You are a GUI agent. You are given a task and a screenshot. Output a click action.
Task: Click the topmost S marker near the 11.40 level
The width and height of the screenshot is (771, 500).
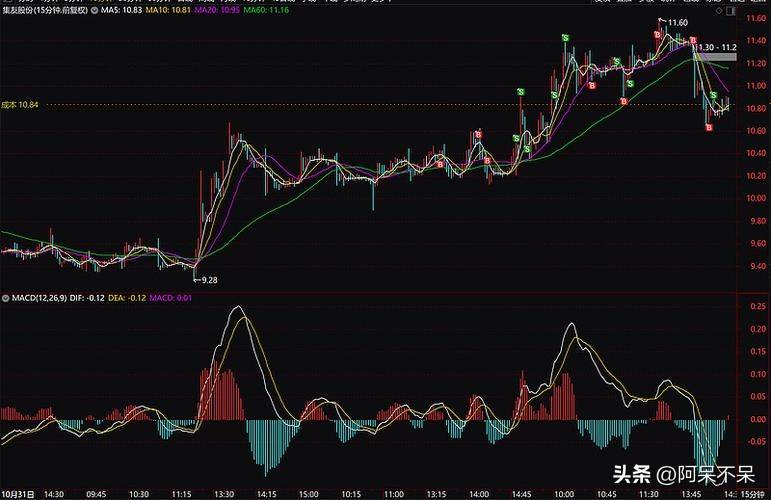point(565,38)
